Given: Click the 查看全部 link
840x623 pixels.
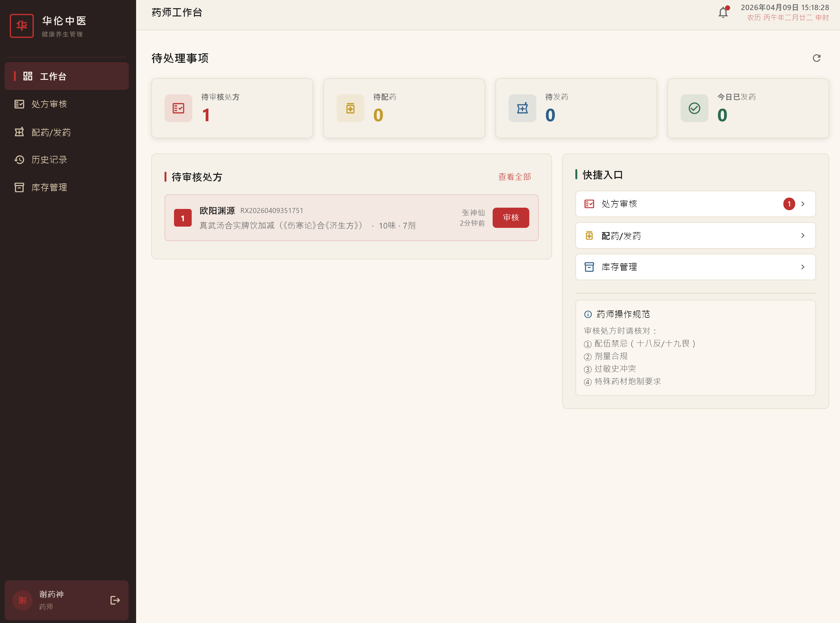Looking at the screenshot, I should pyautogui.click(x=514, y=177).
